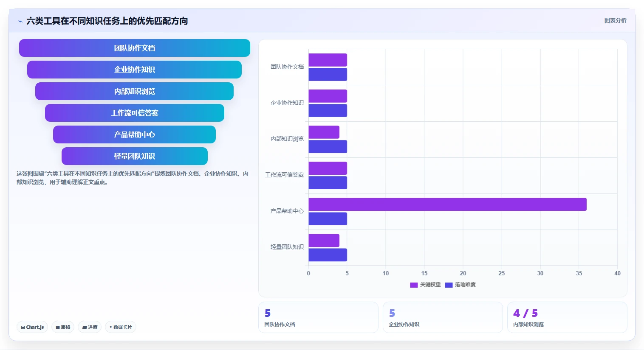Click the 内部知识浏览 y-axis label in the chart
The width and height of the screenshot is (644, 350).
click(287, 139)
